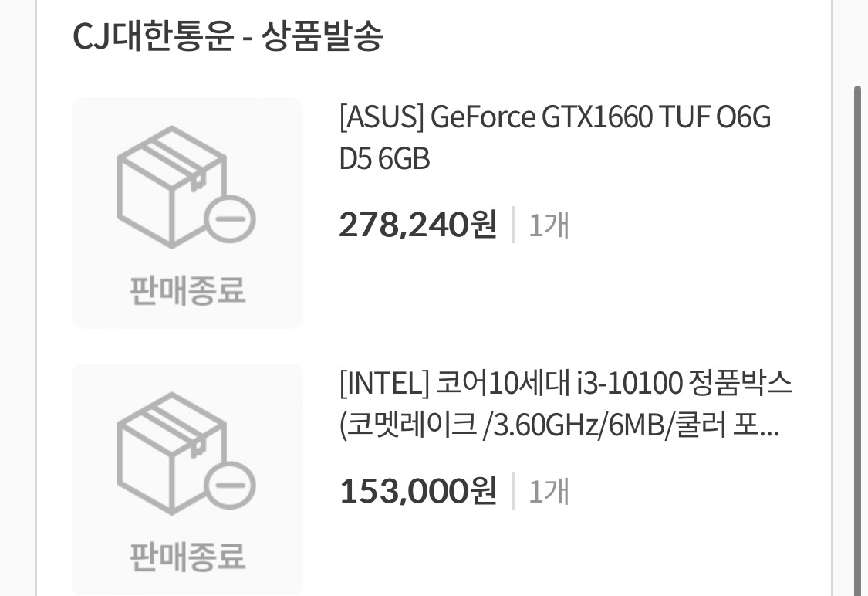
Task: Open the INTEL processor thumbnail placeholder
Action: click(x=187, y=479)
